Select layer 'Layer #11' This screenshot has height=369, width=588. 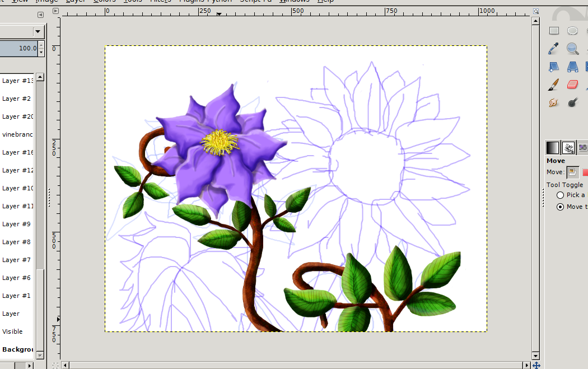coord(16,206)
